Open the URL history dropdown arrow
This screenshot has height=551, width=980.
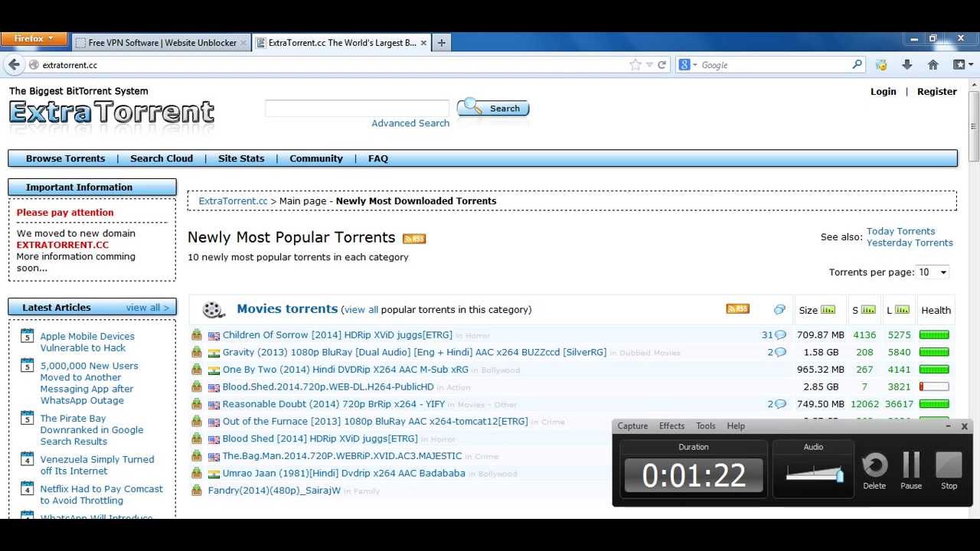[649, 65]
